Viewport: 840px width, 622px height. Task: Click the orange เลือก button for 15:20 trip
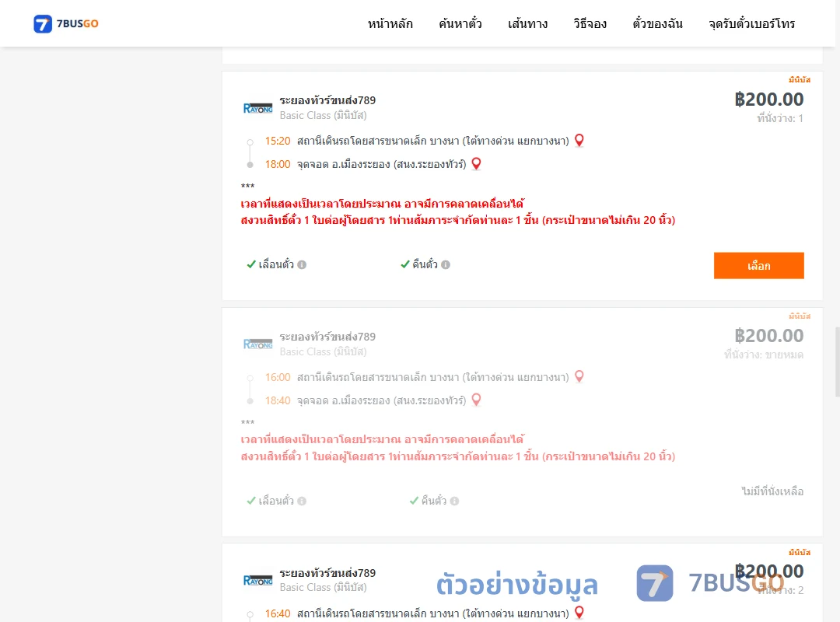click(x=758, y=266)
